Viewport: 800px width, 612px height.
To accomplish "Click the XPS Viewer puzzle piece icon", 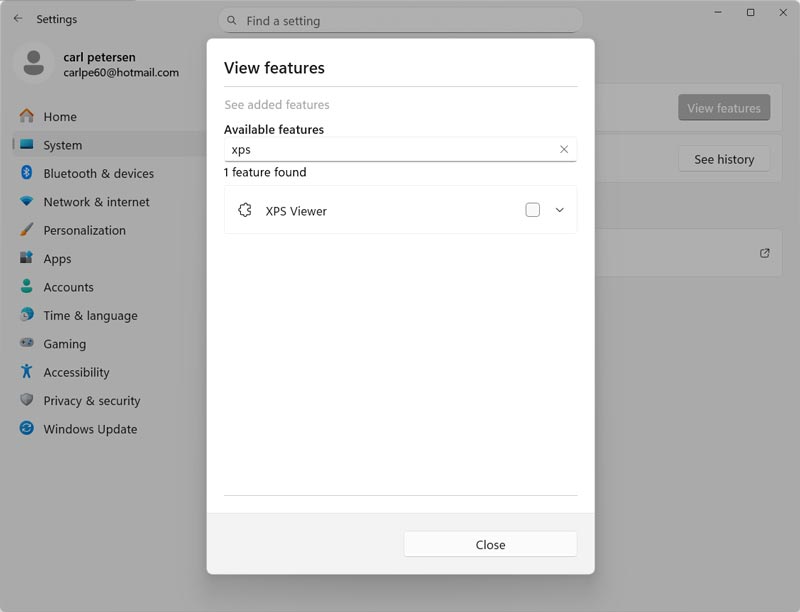I will [245, 210].
